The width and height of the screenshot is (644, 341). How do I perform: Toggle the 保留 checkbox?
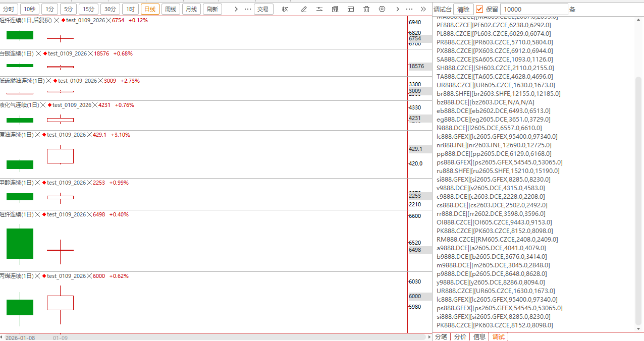[479, 9]
